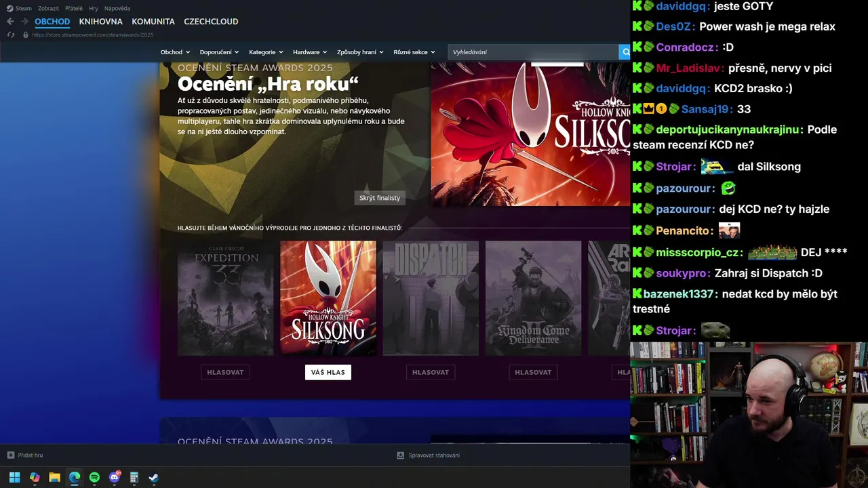Click the username Sansaj19 in chat
868x488 pixels.
pyautogui.click(x=706, y=109)
